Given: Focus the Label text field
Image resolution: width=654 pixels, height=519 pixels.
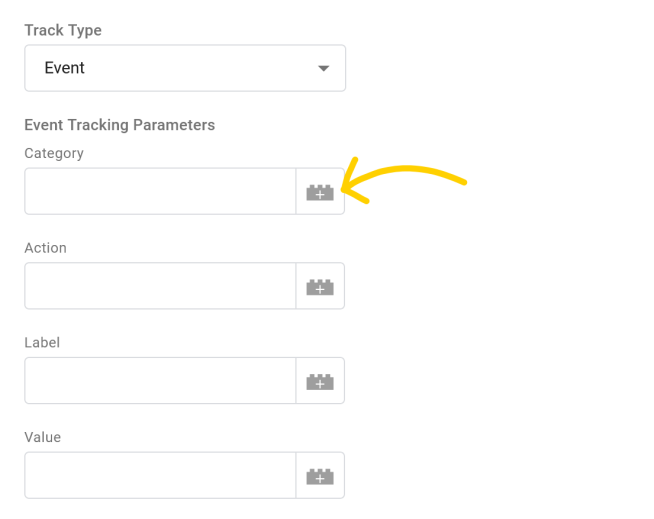Looking at the screenshot, I should pos(160,381).
